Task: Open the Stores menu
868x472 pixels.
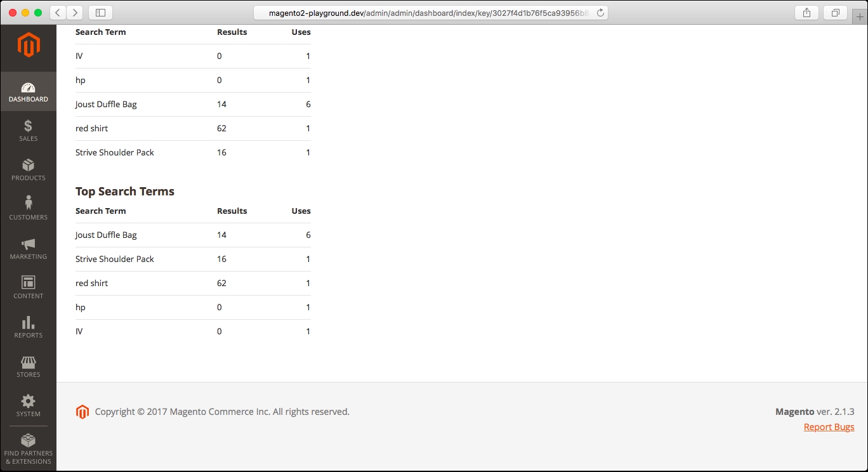Action: pos(29,367)
